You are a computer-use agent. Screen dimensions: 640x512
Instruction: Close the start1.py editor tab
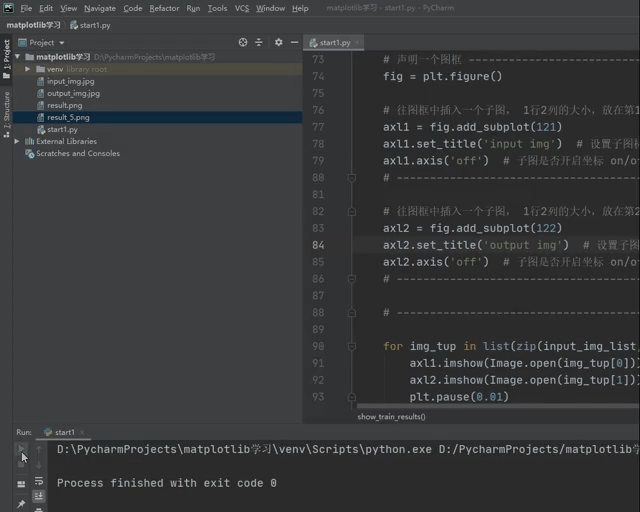[x=357, y=42]
